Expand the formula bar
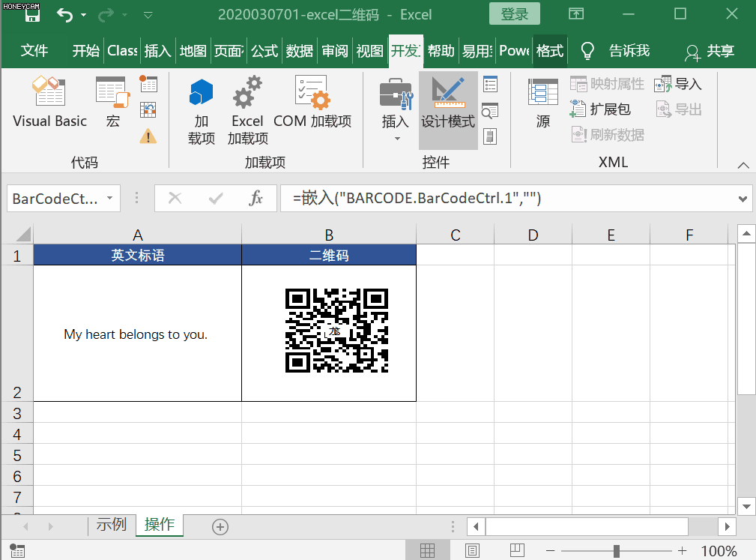This screenshot has height=560, width=756. coord(743,199)
